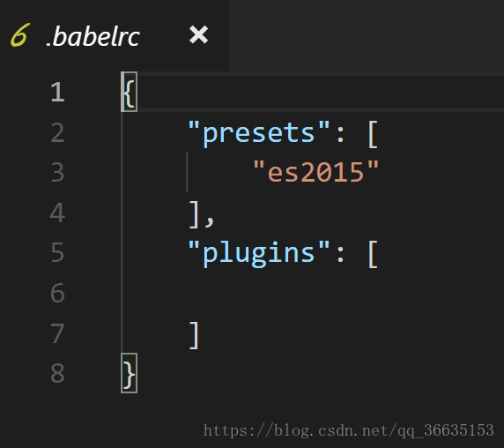The width and height of the screenshot is (504, 448).
Task: Click line number 4 in gutter
Action: pos(57,213)
